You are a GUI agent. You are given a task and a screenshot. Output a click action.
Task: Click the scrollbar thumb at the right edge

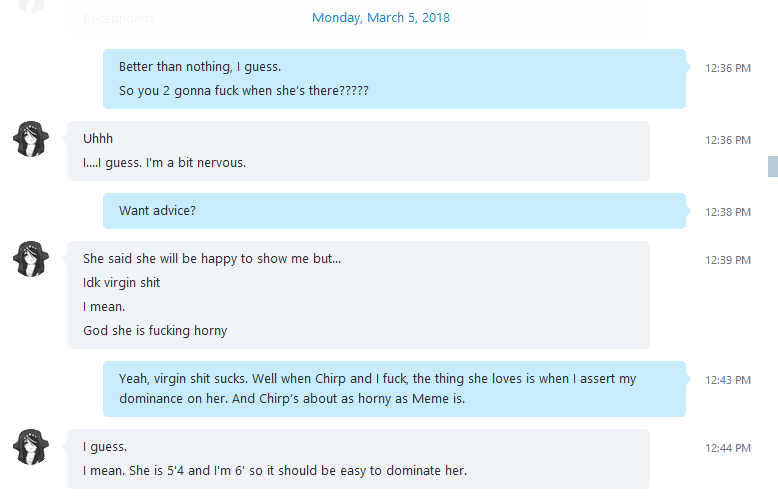tap(773, 166)
